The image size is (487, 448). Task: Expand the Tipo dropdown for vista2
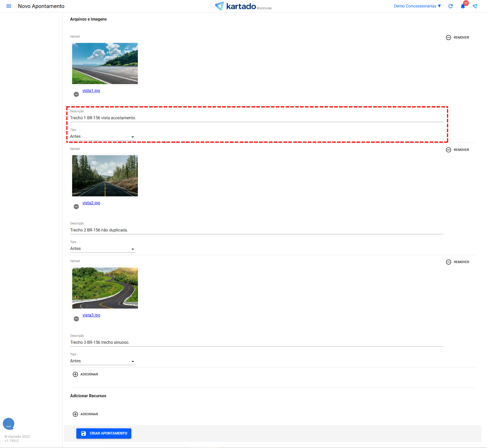pos(103,249)
